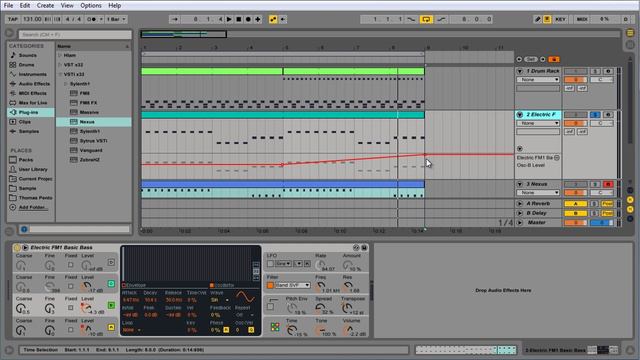Open the 1 Bar quantization menu
Viewport: 640px width, 360px height.
116,19
